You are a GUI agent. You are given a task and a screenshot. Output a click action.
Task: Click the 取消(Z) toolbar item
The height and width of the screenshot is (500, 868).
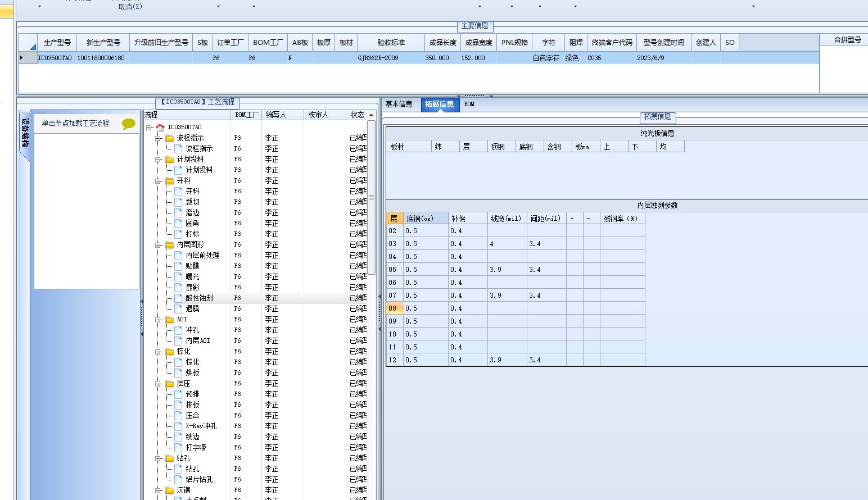130,7
